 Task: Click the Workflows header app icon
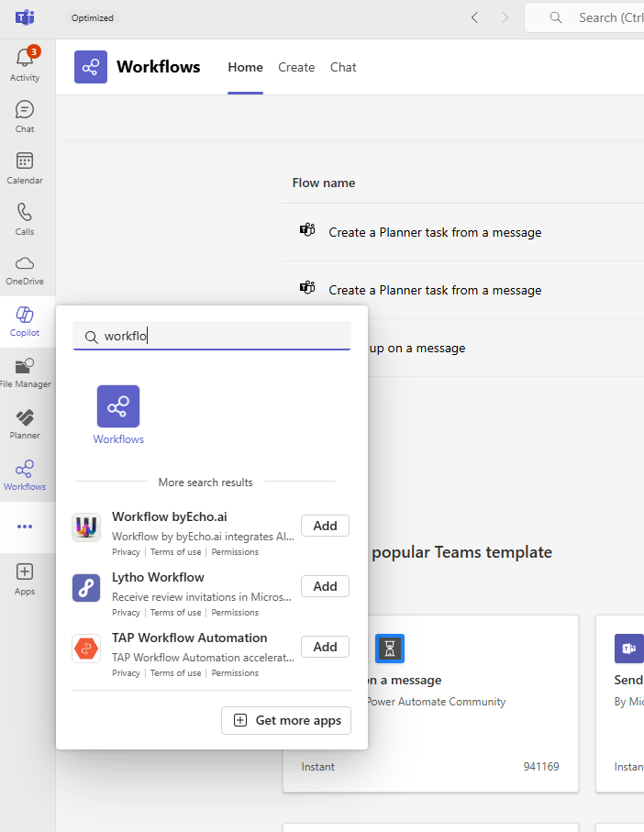coord(91,67)
